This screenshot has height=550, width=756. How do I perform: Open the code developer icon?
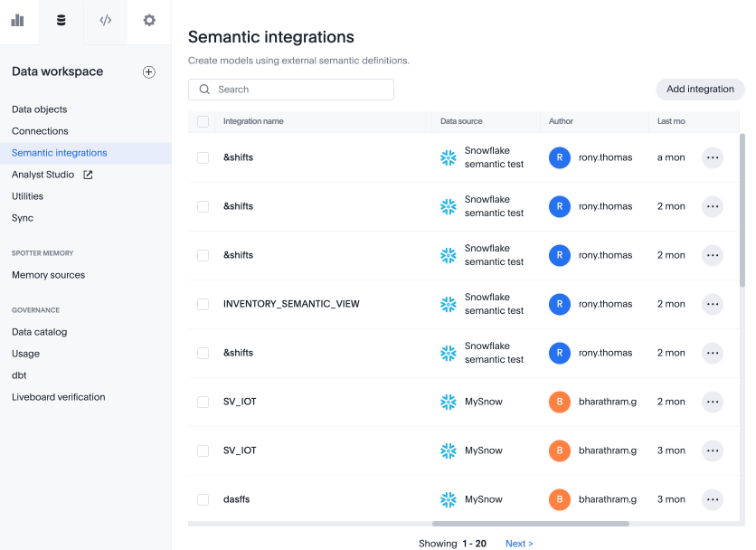point(106,20)
